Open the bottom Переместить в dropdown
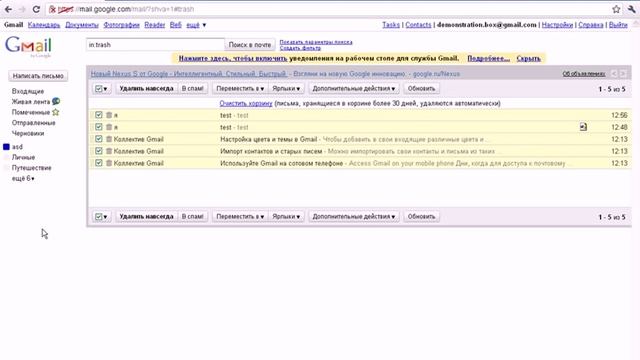 point(240,216)
